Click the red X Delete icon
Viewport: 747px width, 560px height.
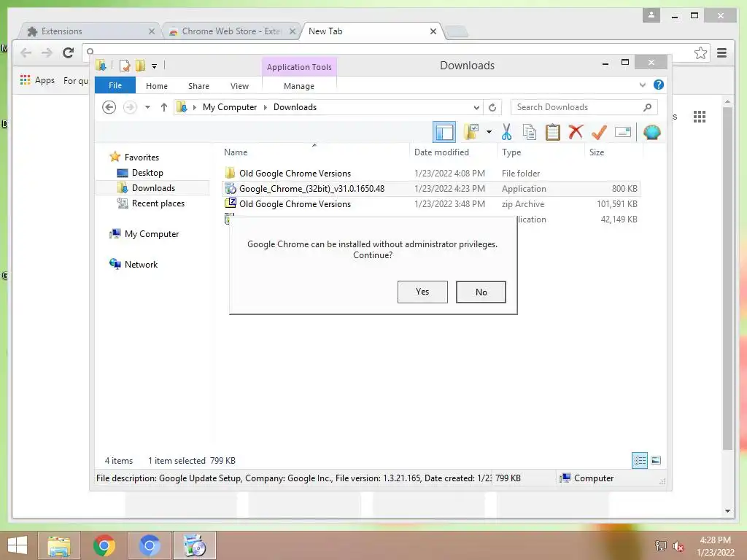click(576, 131)
